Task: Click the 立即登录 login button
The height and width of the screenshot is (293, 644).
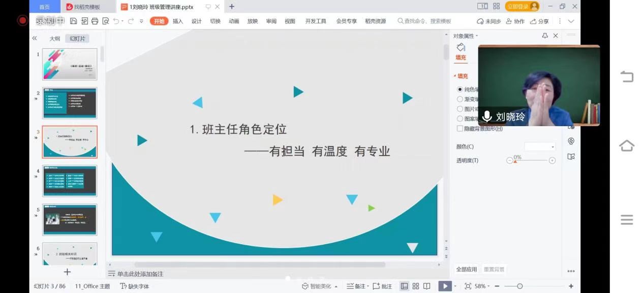Action: 522,7
